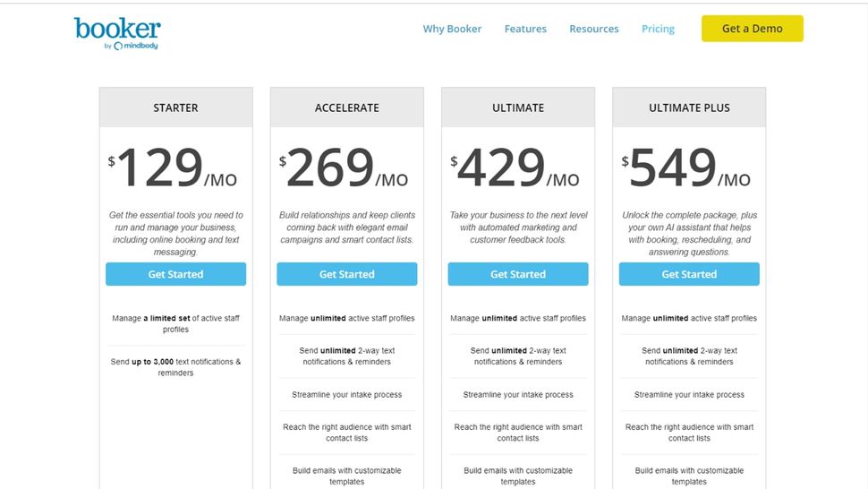Click the $429/MO Ultimate price
This screenshot has width=868, height=489.
[515, 168]
